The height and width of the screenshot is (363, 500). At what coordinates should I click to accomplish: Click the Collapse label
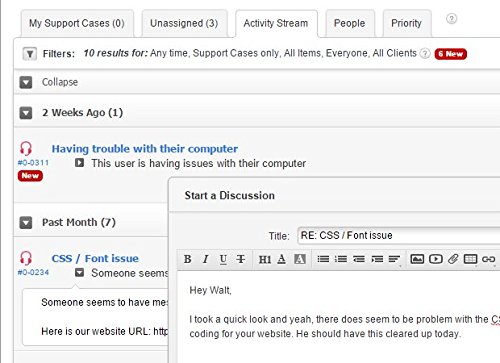pyautogui.click(x=60, y=82)
